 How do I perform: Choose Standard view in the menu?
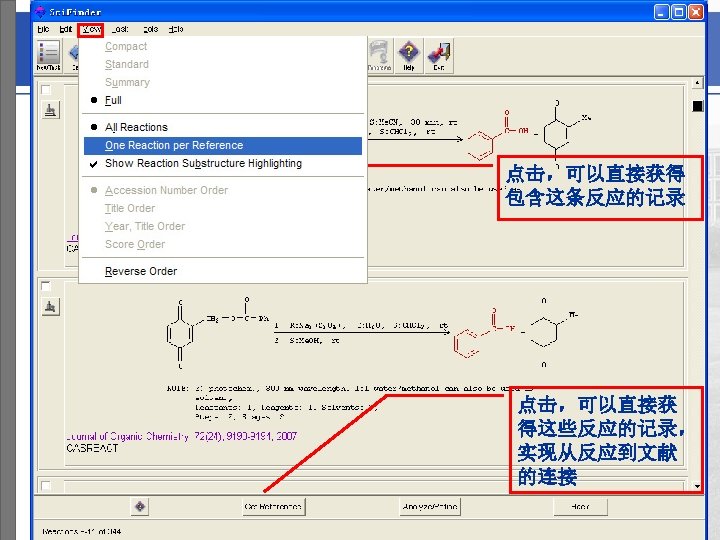click(223, 64)
